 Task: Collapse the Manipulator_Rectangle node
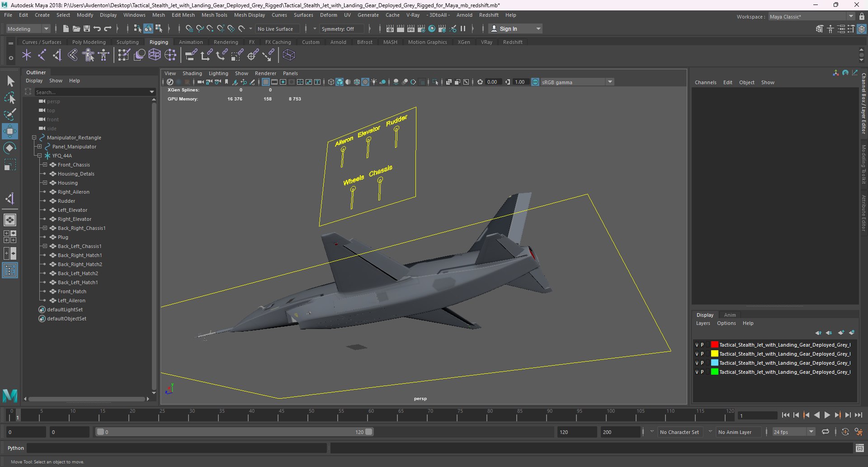tap(34, 138)
